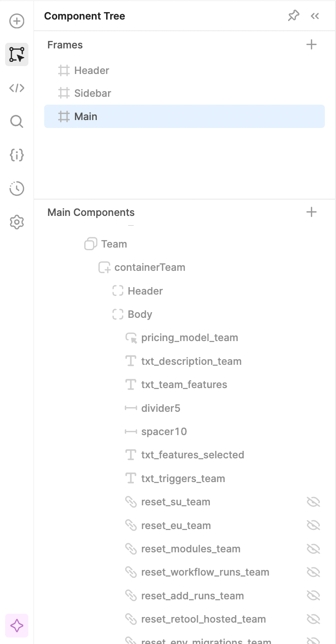The width and height of the screenshot is (336, 644).
Task: Toggle visibility of reset_eu_team
Action: coord(314,525)
